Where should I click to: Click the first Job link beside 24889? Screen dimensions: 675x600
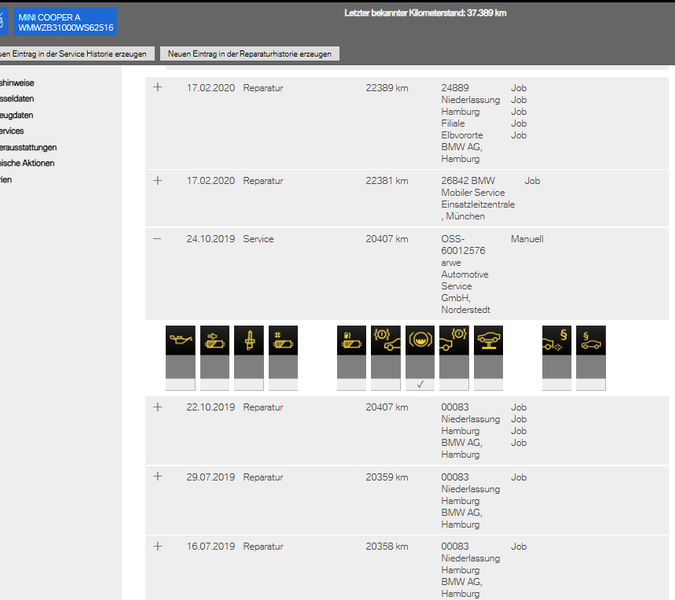point(519,88)
